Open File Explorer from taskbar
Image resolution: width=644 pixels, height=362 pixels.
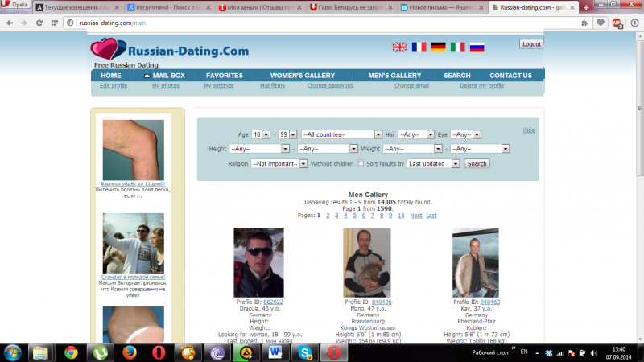point(40,353)
